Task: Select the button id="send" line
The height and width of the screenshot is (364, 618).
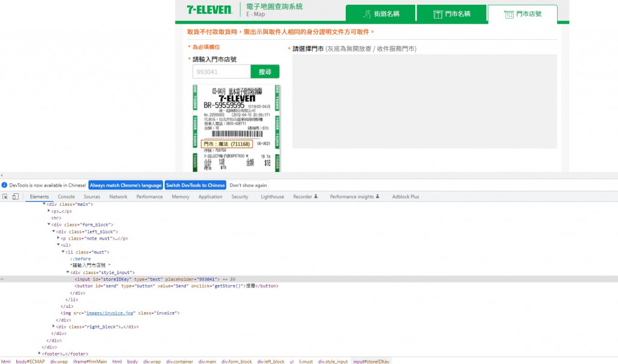Action: click(x=177, y=286)
